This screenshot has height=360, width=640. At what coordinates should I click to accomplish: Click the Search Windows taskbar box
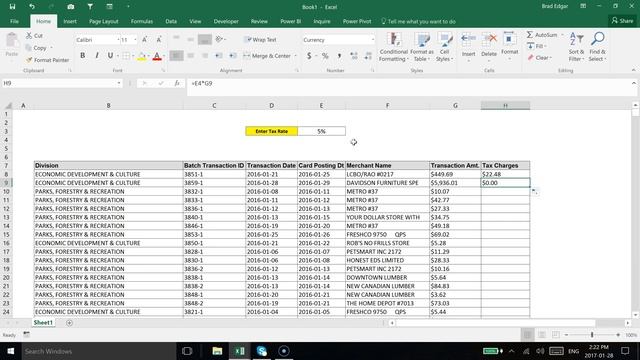click(x=99, y=351)
